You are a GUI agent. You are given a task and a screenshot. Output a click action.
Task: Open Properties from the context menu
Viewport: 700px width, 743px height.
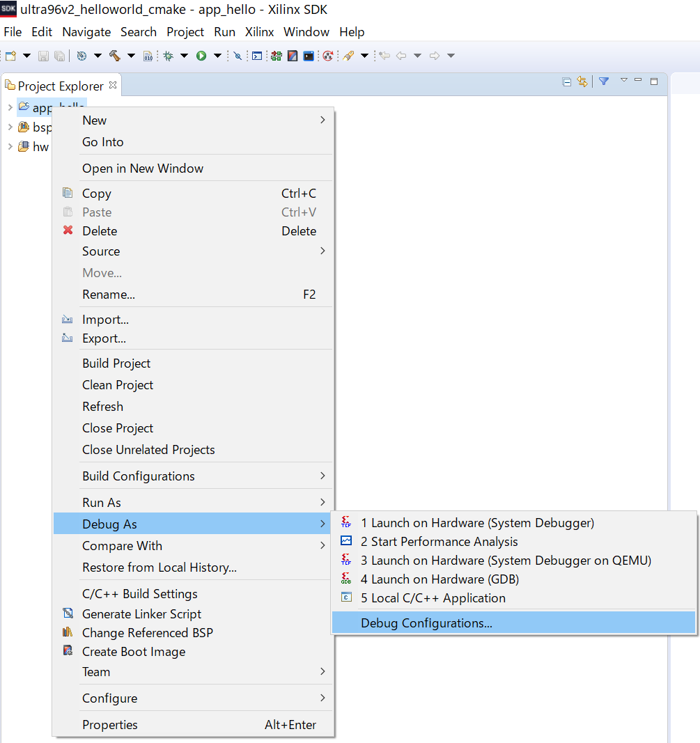point(193,724)
